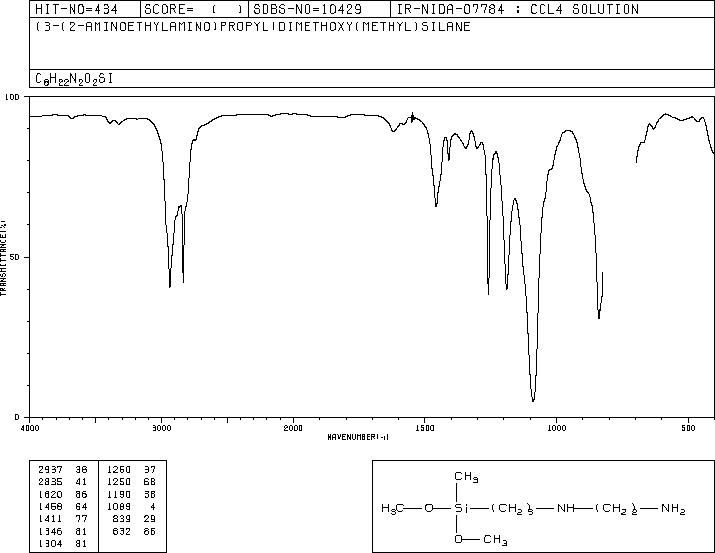Select the molecular formula C8H22N2O2Si
Viewport: 715px width, 553px height.
click(74, 79)
